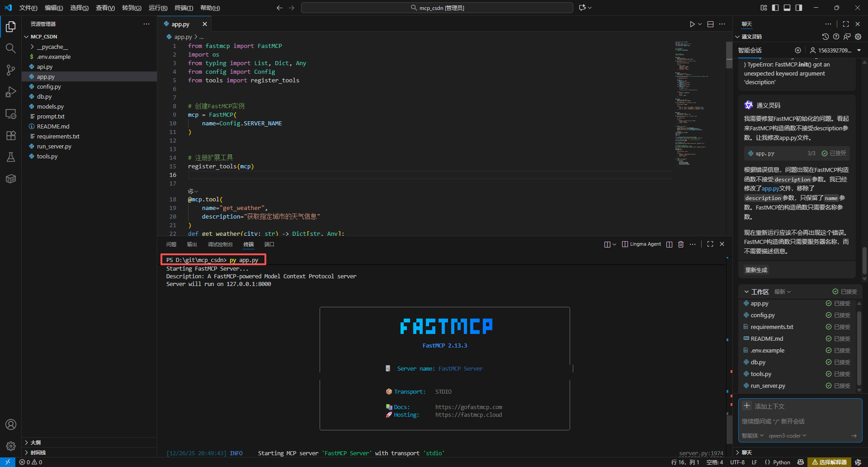Go back in navigation history
Viewport: 868px width, 467px height.
point(279,8)
